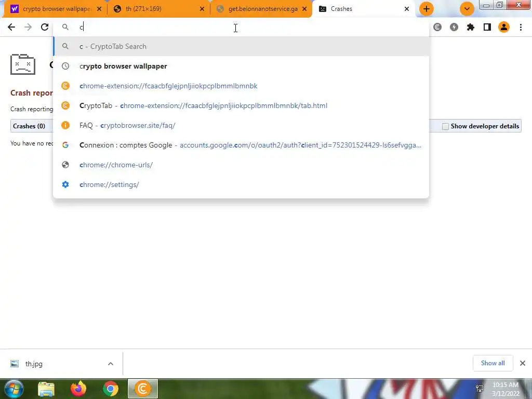
Task: Close the crypto browser wallpaper tab
Action: 99,9
